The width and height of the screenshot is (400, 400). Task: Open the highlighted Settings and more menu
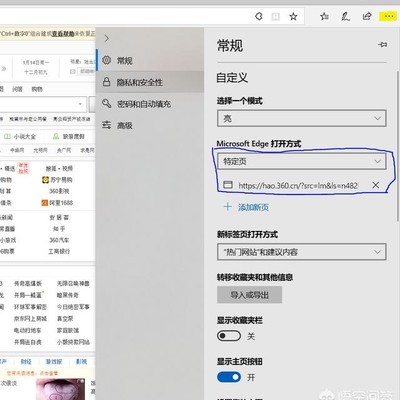click(x=388, y=16)
